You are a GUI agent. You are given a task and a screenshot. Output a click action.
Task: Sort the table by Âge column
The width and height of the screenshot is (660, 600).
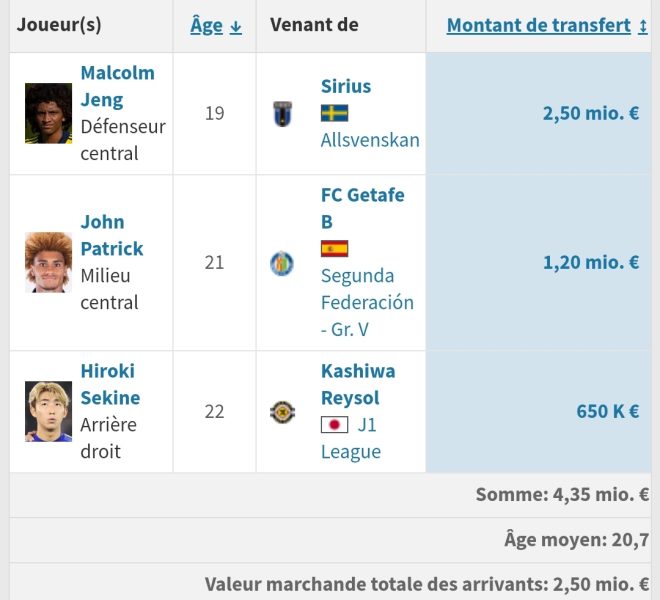point(206,25)
